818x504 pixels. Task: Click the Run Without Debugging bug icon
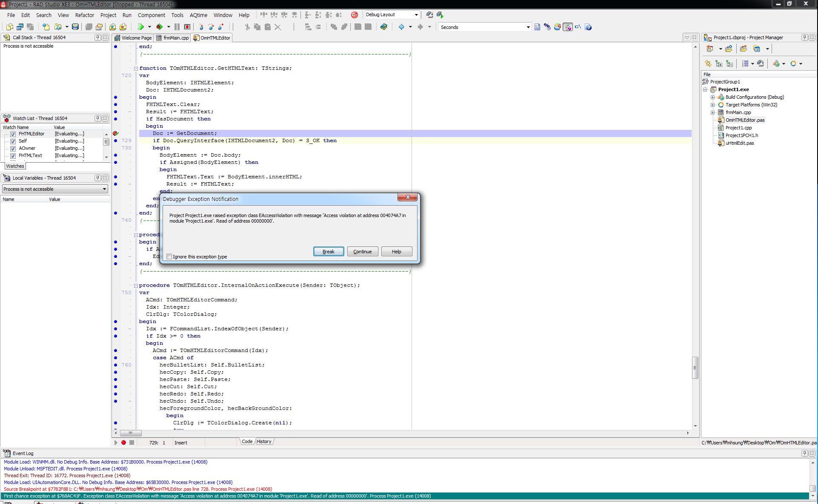tap(160, 27)
